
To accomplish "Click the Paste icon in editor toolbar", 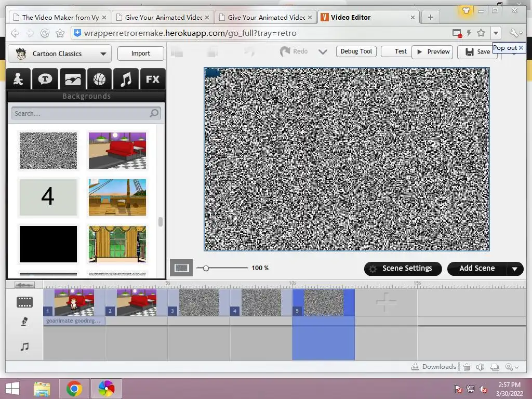I will (212, 52).
